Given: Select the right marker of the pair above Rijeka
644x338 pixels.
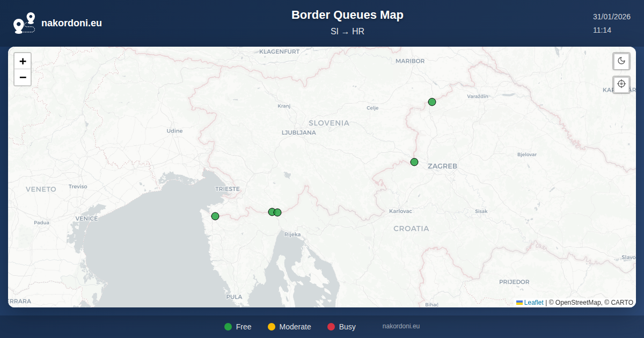Looking at the screenshot, I should 278,212.
